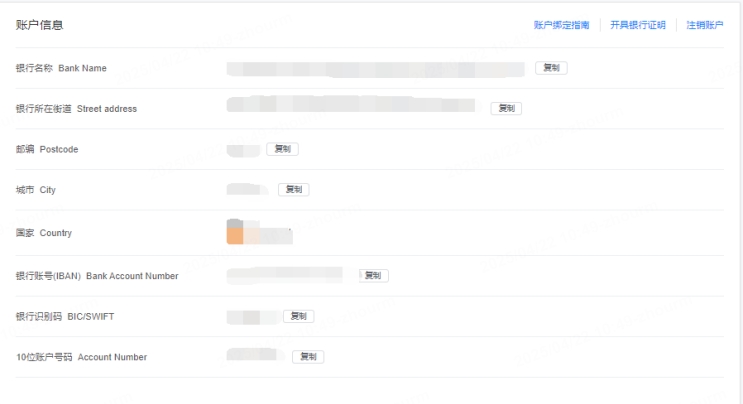
Task: Copy the Street address value
Action: point(506,108)
